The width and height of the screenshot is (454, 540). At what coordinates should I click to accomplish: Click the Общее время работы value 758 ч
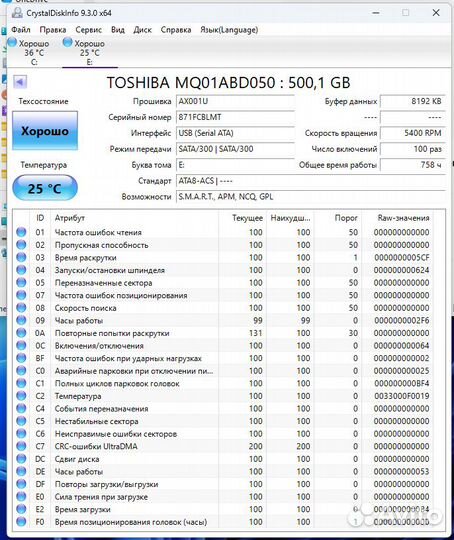click(x=413, y=165)
